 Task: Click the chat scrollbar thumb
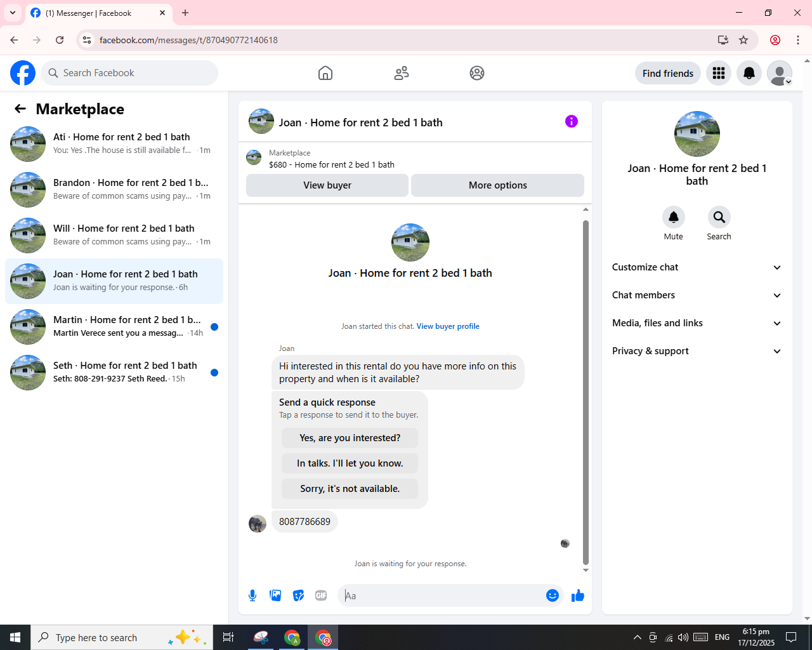point(586,392)
